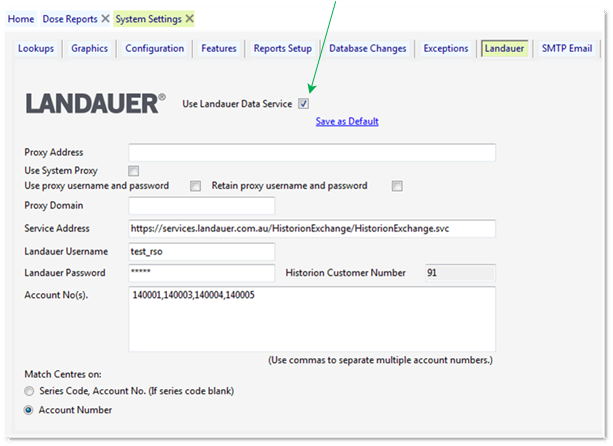Click the Historion Customer Number field
Viewport: 613px width, 446px height.
point(460,273)
